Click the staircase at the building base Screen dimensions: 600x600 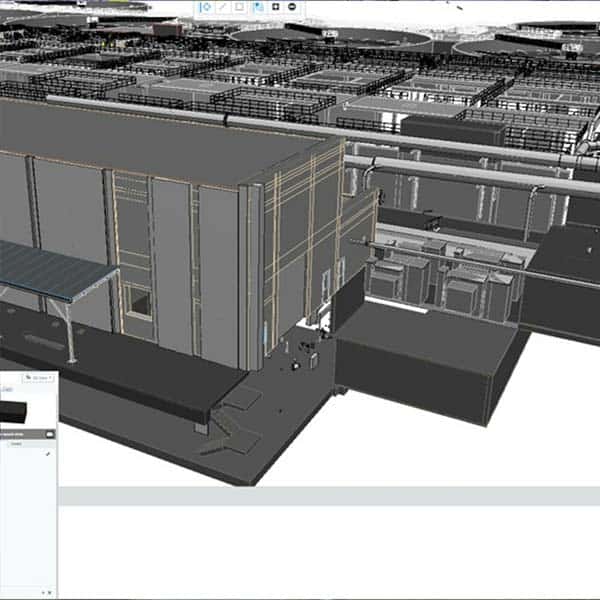coord(230,432)
